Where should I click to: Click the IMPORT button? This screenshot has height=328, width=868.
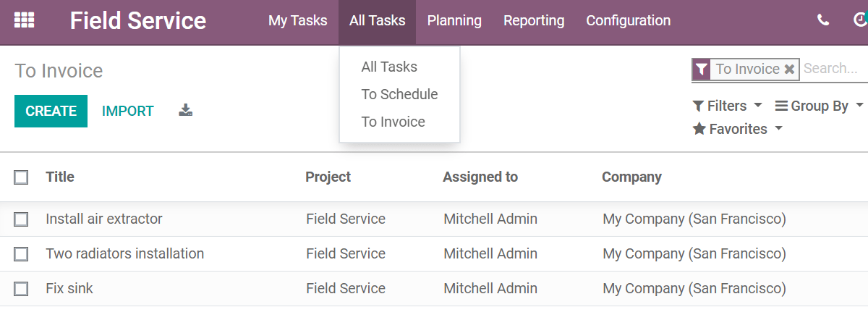(128, 111)
